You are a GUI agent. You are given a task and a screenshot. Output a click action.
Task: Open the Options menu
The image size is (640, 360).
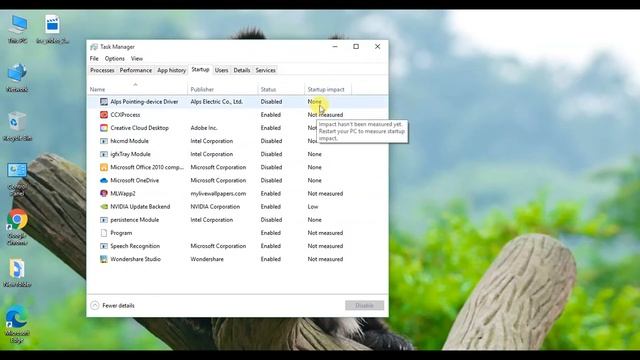coord(115,58)
